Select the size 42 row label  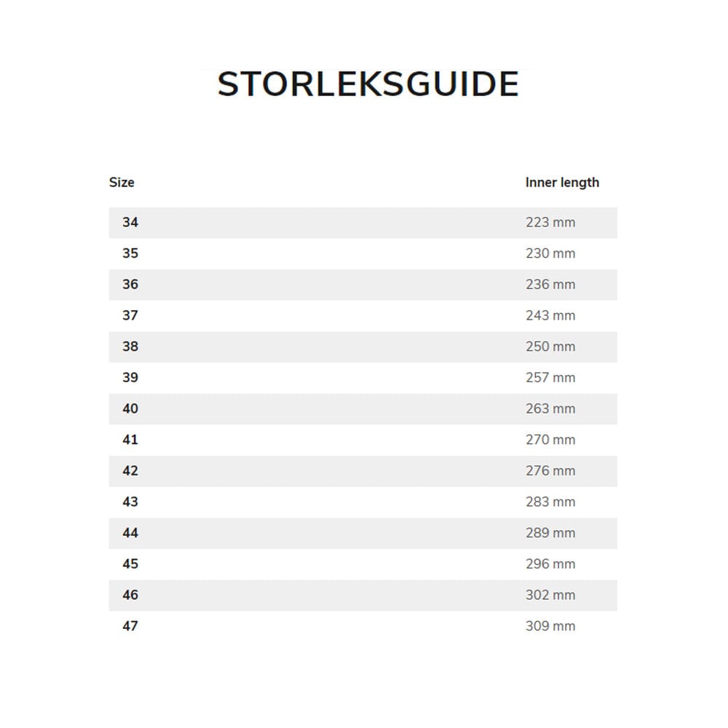click(x=130, y=471)
